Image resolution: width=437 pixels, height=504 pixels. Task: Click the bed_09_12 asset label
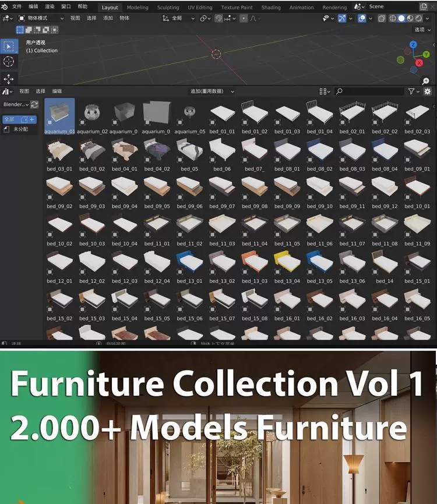pyautogui.click(x=385, y=206)
